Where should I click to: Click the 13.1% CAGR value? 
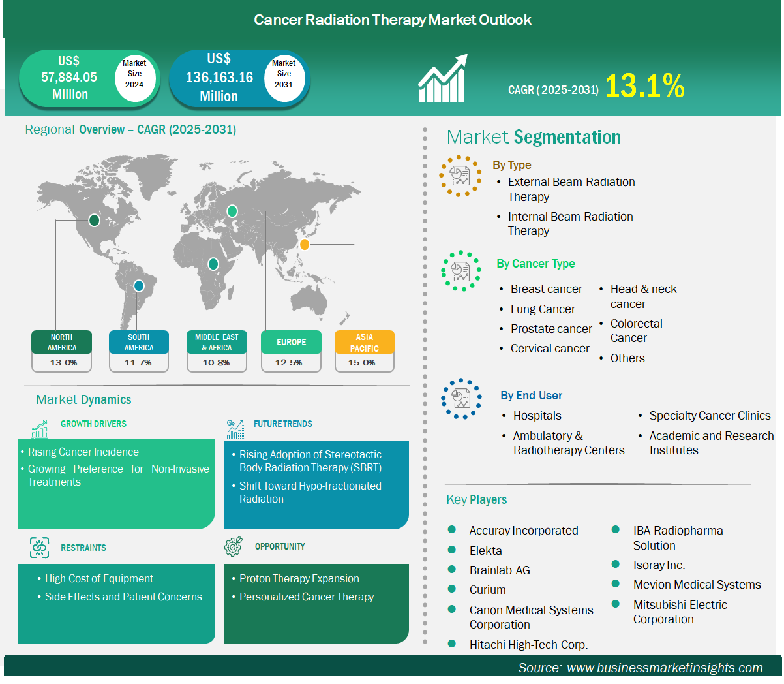[645, 85]
